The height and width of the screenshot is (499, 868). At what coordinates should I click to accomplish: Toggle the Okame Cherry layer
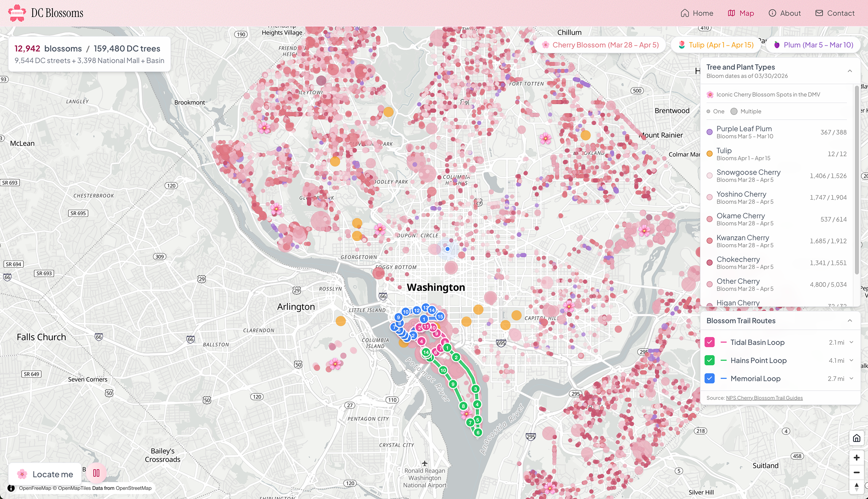click(x=776, y=219)
